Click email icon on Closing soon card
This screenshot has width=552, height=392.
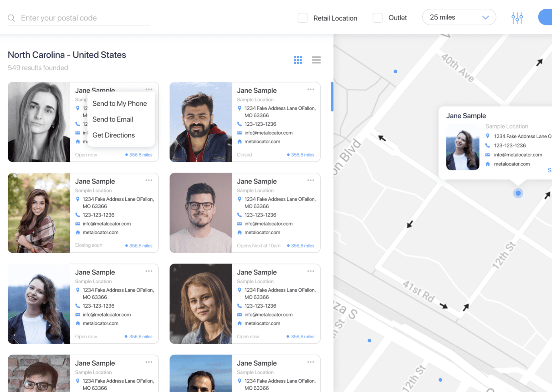click(78, 224)
